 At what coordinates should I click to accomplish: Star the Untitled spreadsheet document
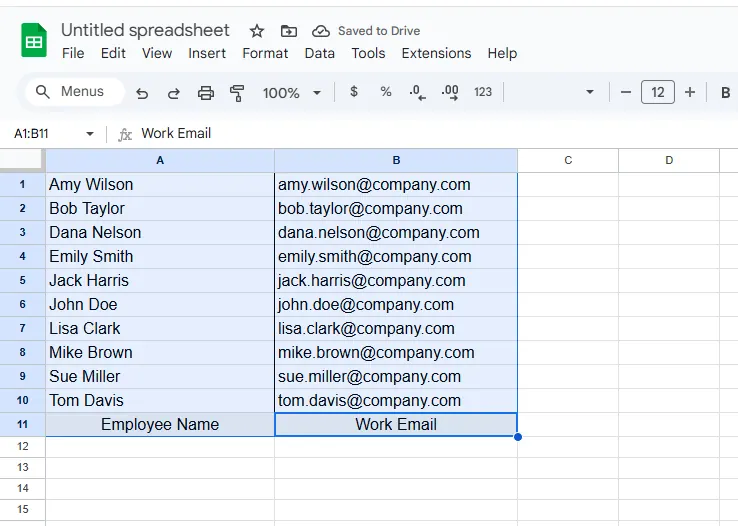tap(257, 31)
